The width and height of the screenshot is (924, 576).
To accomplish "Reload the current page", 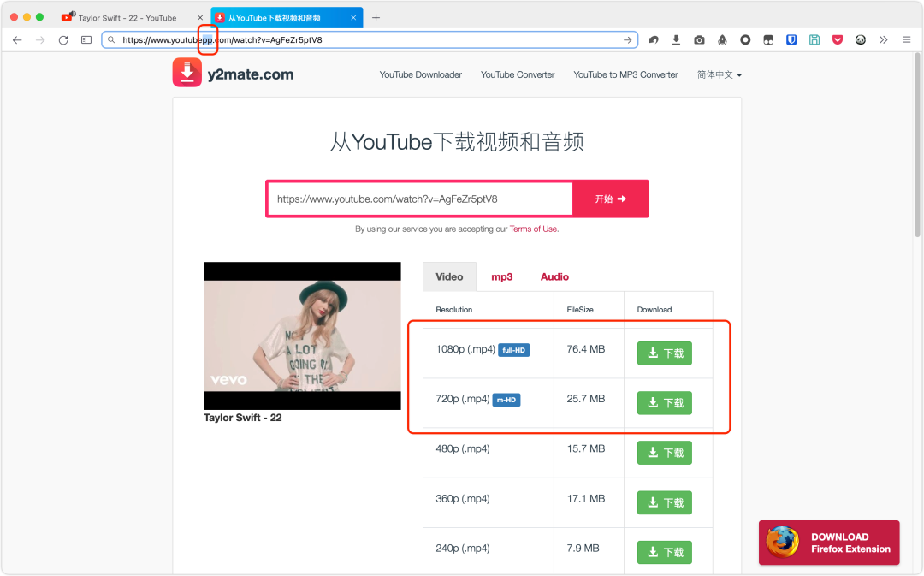I will pos(63,40).
